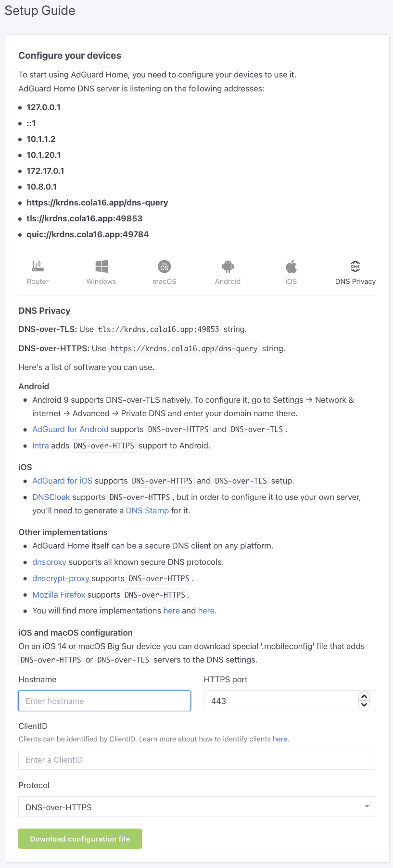
Task: Click the Router tab icon
Action: coord(38,266)
